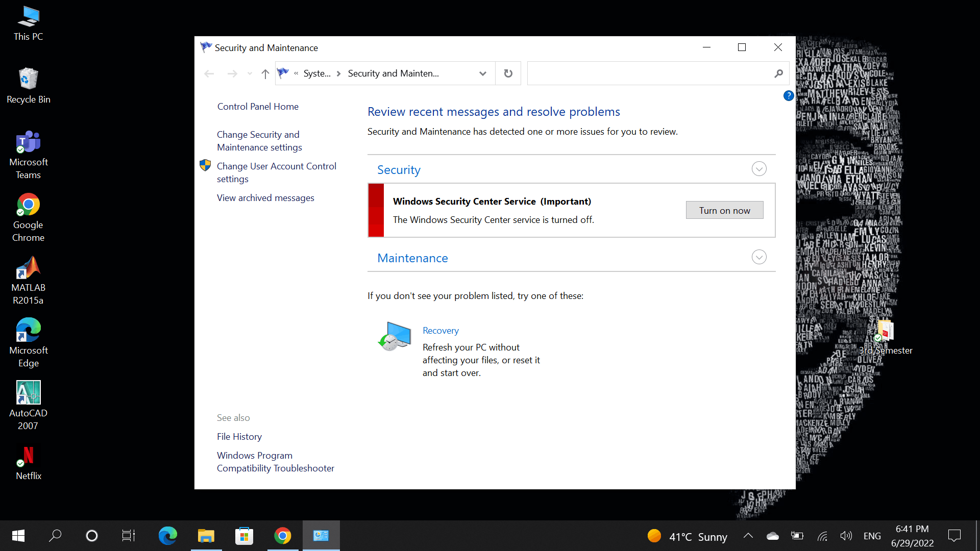Click the volume speaker tray icon
The height and width of the screenshot is (551, 980).
(x=846, y=536)
